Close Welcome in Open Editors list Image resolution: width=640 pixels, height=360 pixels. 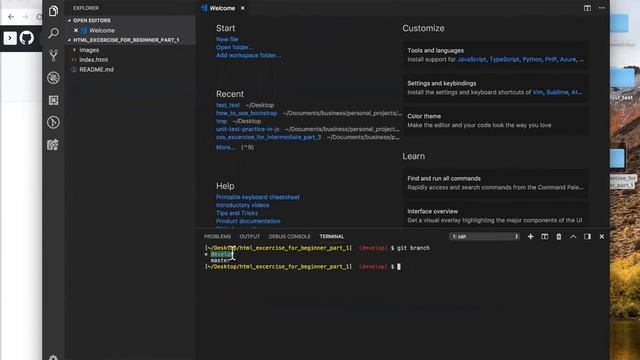pyautogui.click(x=76, y=30)
